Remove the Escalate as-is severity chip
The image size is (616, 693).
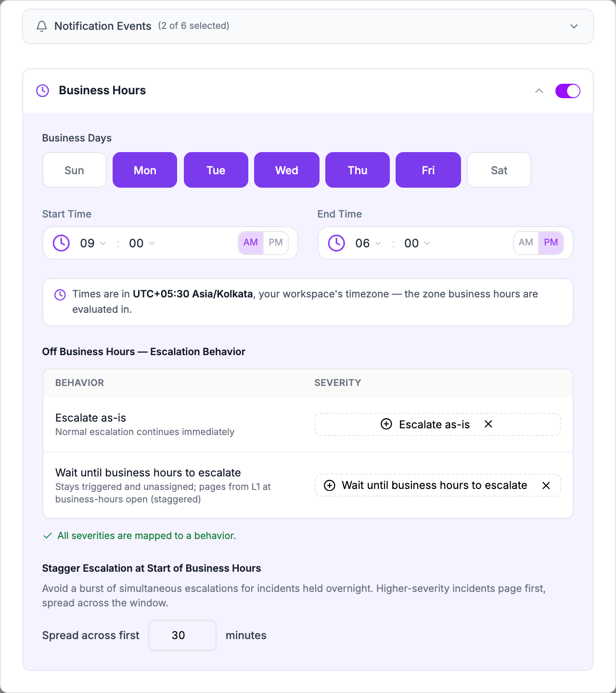488,424
